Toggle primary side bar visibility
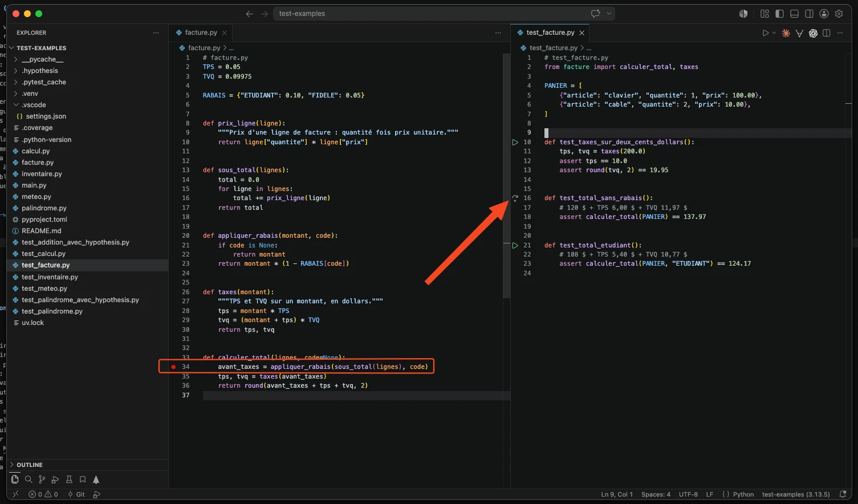This screenshot has height=504, width=858. 779,14
